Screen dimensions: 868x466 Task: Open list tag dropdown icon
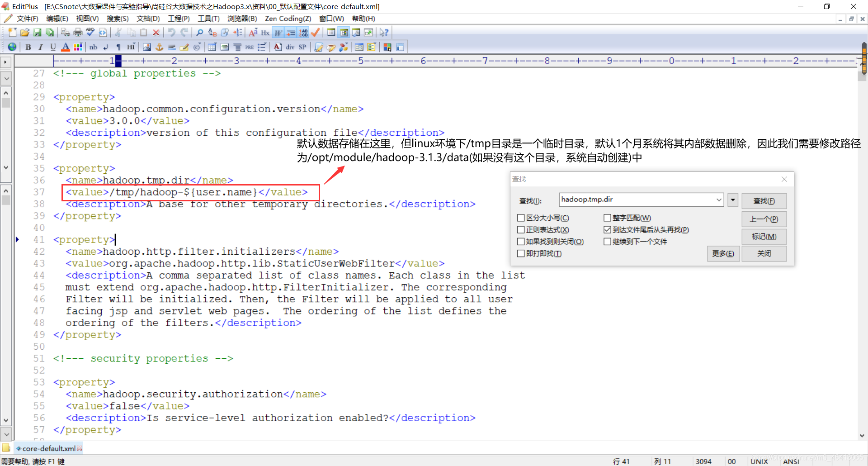point(262,47)
